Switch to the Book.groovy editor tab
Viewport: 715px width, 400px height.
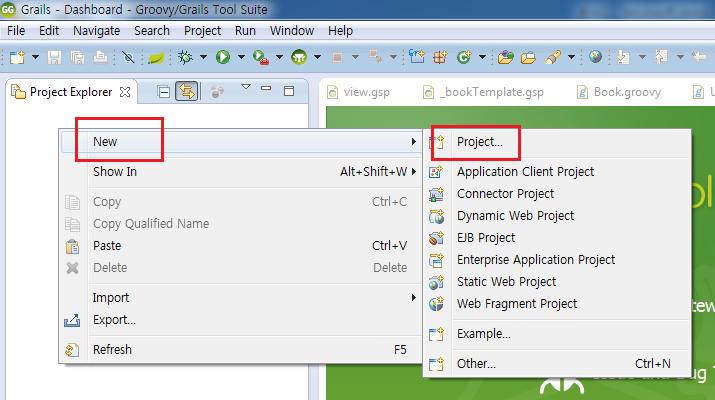[619, 92]
